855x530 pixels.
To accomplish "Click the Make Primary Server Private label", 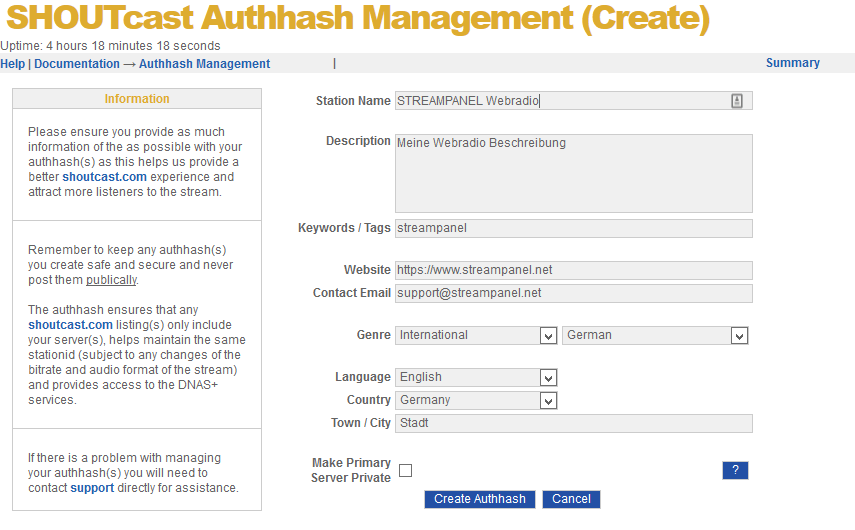I will pos(351,470).
